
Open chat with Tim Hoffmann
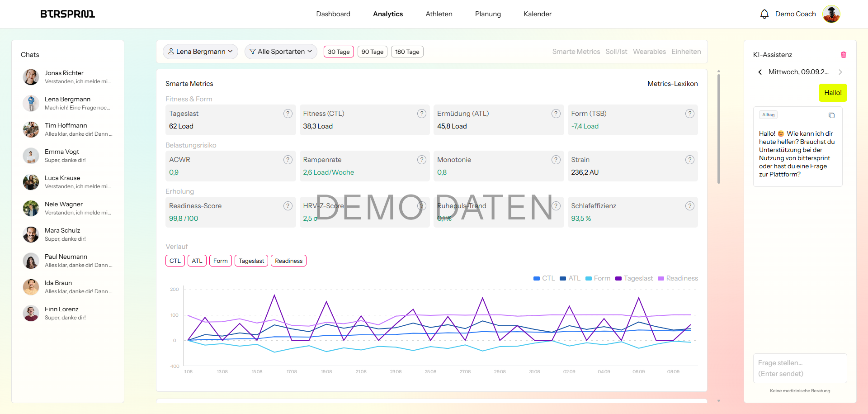[68, 129]
